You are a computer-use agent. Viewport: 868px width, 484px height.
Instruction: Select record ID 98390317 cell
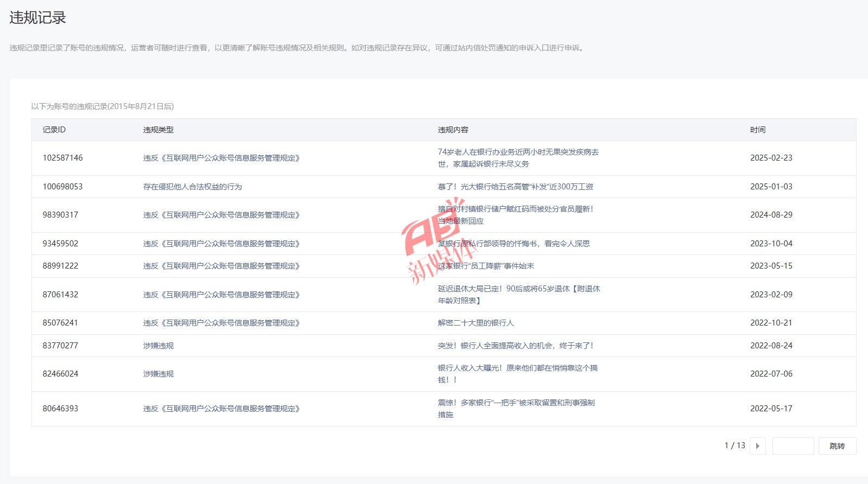tap(60, 215)
